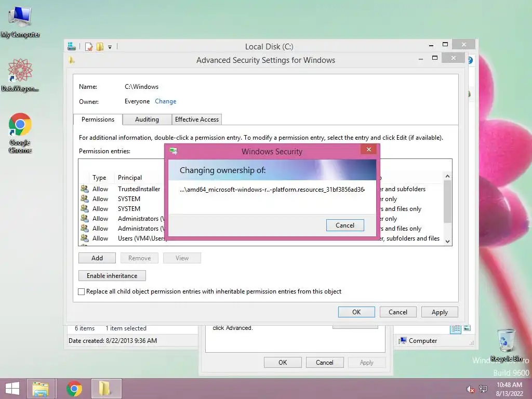This screenshot has height=399, width=532.
Task: Open Google Chrome desktop shortcut
Action: tap(20, 132)
